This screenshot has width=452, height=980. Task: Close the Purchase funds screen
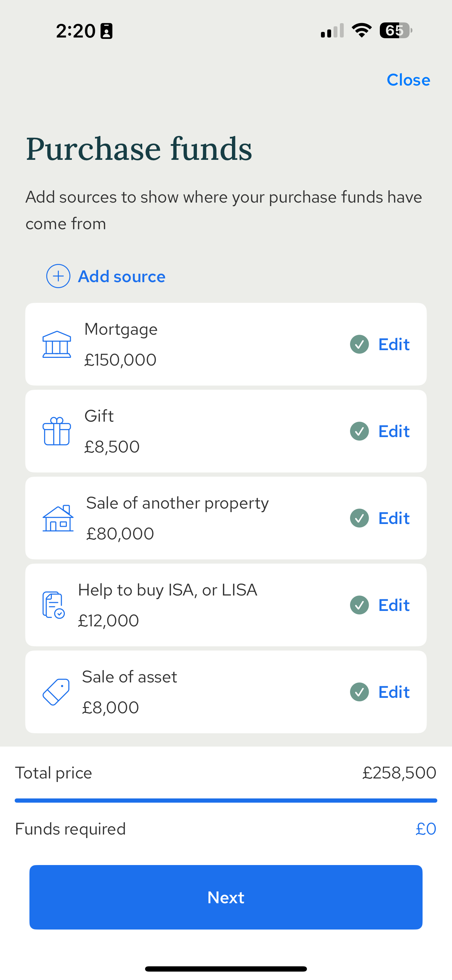[x=408, y=80]
